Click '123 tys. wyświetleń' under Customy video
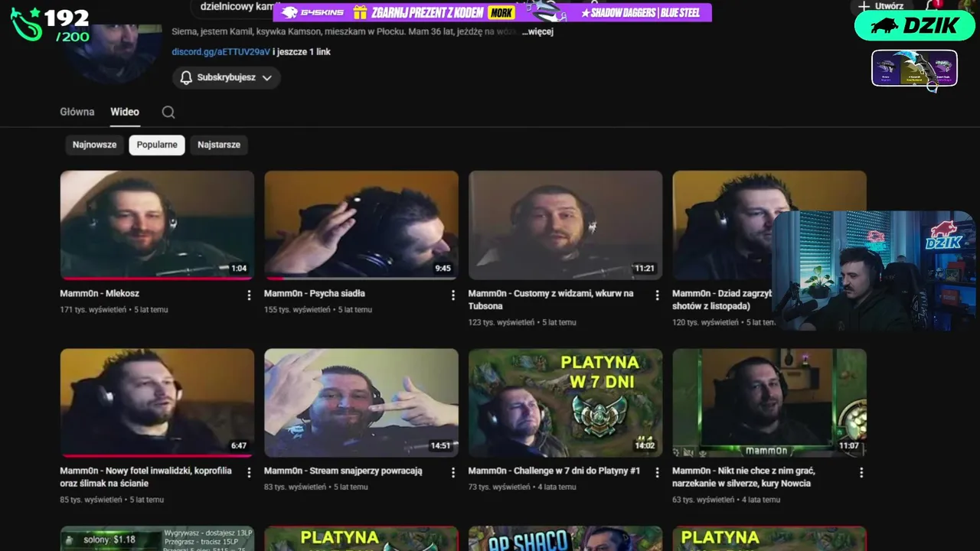 tap(501, 322)
